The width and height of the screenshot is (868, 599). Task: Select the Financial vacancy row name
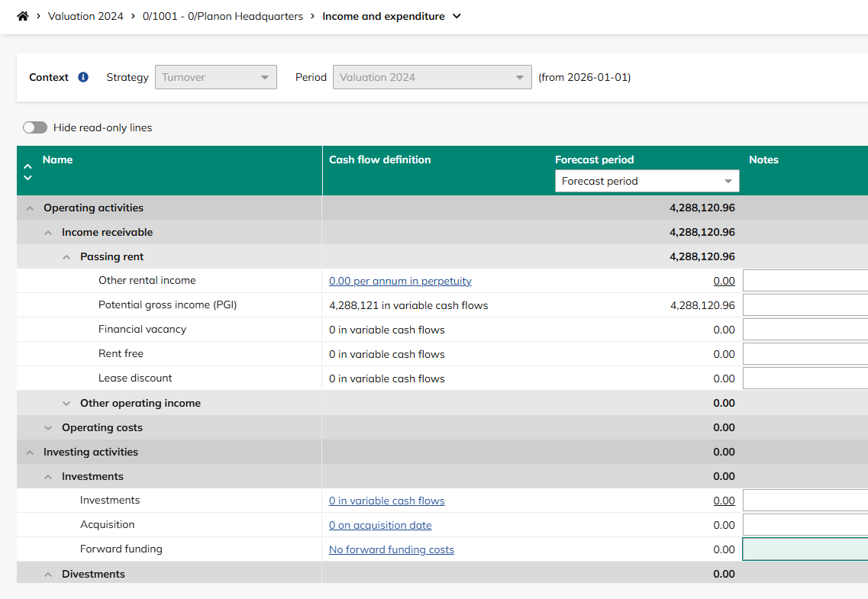click(x=142, y=329)
